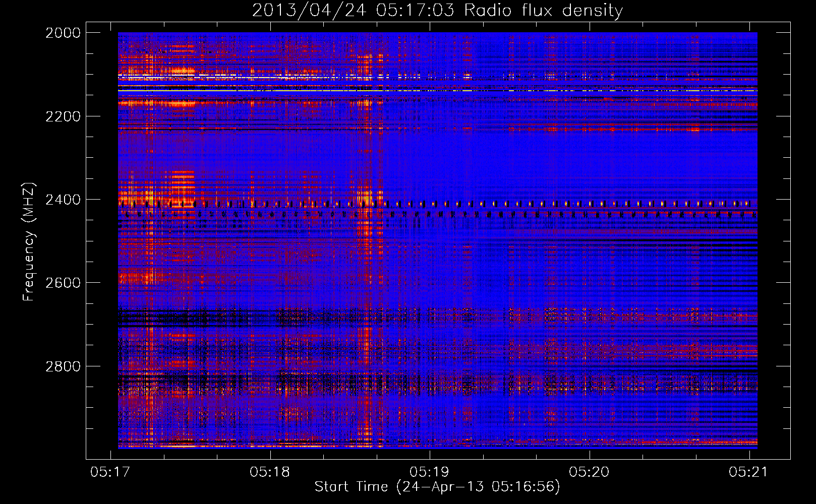
Task: Click the 'Start Time (24-Apr-13 05:16:56)' axis title
Action: tap(437, 487)
